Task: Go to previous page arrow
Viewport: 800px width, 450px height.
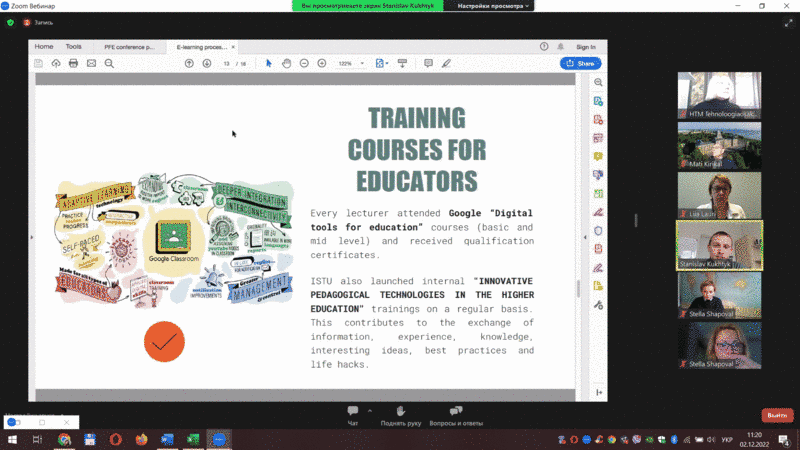Action: pos(189,63)
